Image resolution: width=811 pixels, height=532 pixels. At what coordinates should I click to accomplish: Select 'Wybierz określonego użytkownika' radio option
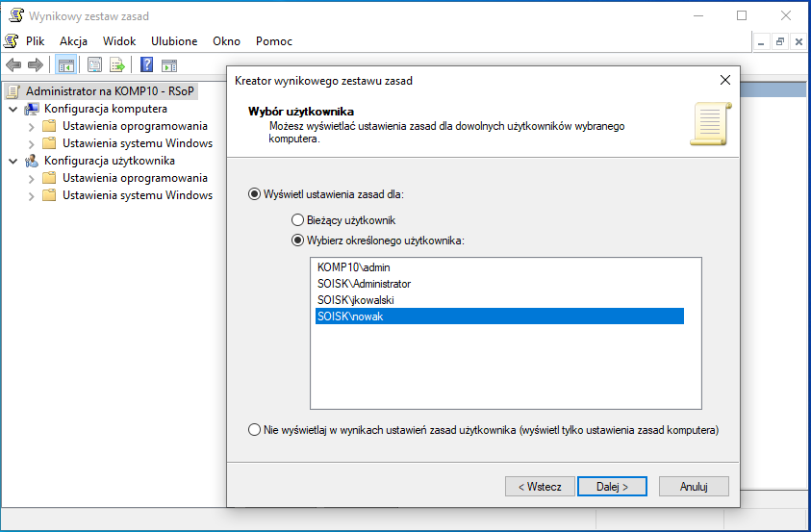[297, 240]
